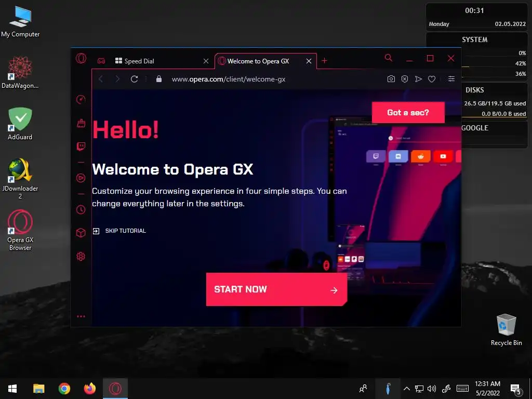This screenshot has height=399, width=532.
Task: Focus the address bar URL field
Action: pos(229,79)
